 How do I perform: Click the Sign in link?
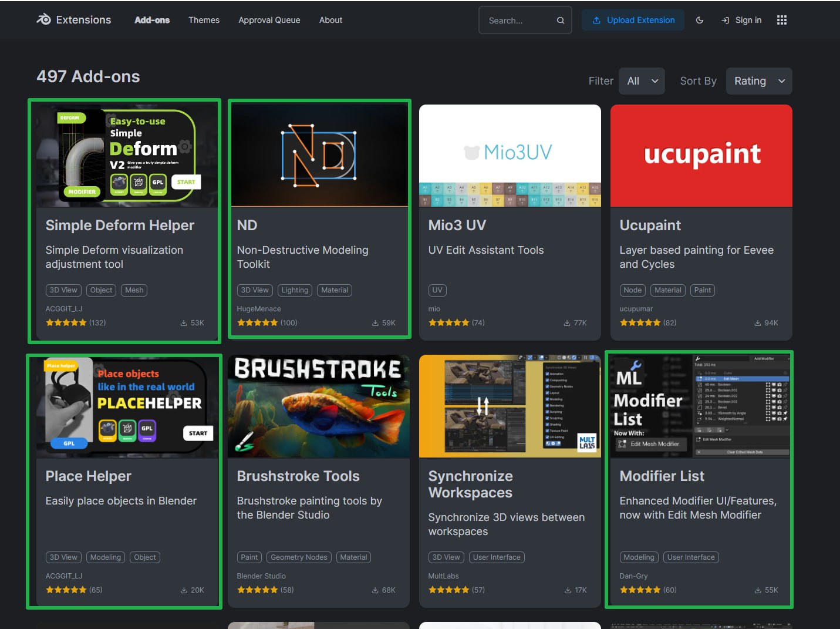[741, 20]
